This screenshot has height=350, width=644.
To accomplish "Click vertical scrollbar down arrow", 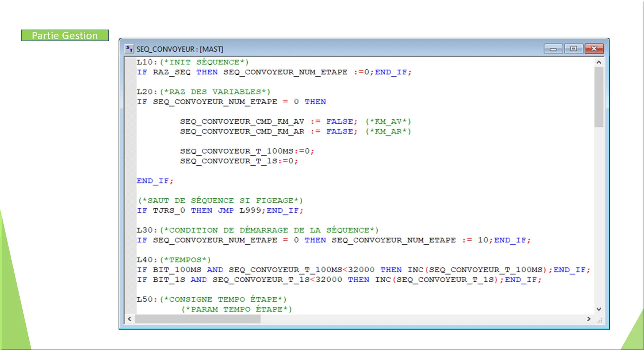I will coord(599,309).
